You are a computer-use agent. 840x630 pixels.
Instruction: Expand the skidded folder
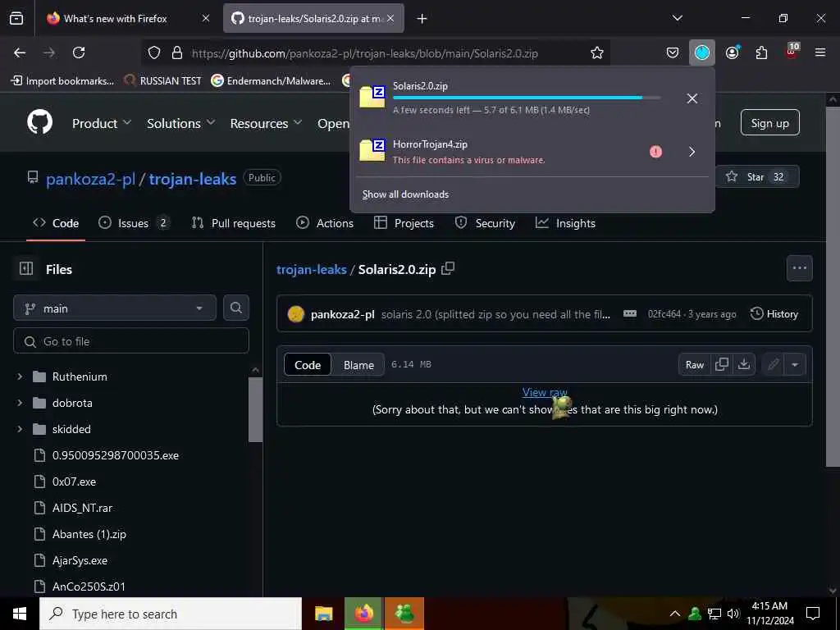[x=20, y=428]
